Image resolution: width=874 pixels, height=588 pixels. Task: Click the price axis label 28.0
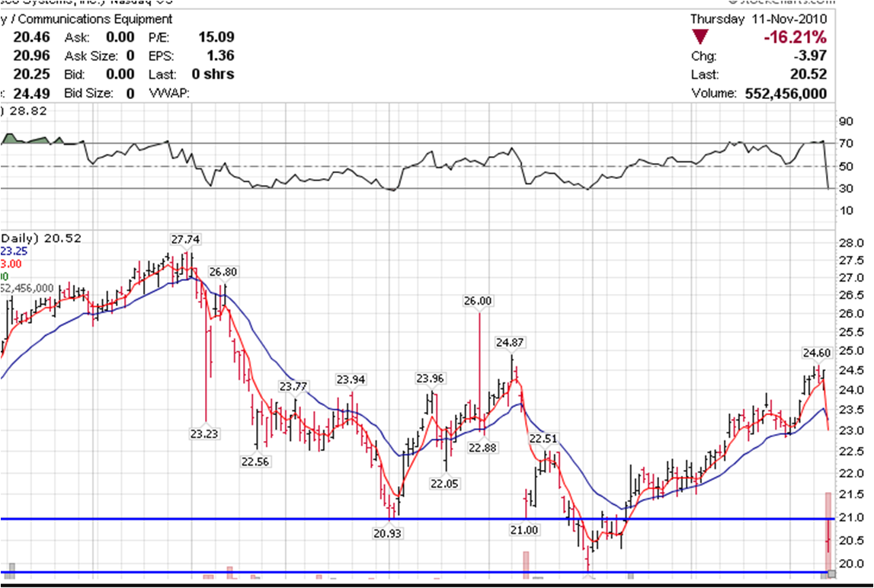coord(852,243)
